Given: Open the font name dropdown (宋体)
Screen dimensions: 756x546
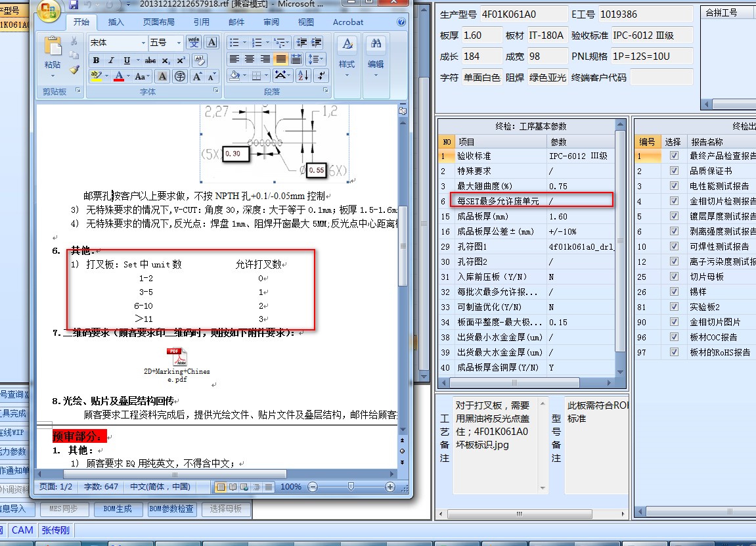Looking at the screenshot, I should tap(143, 43).
